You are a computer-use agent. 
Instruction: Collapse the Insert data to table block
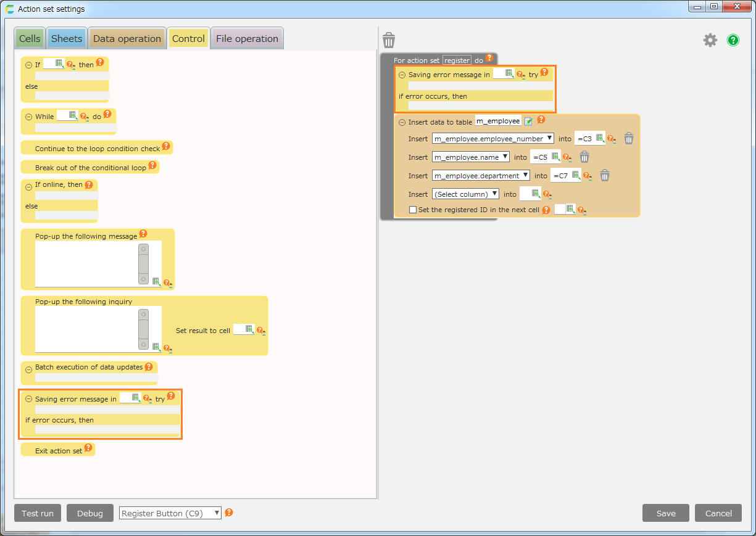tap(402, 122)
